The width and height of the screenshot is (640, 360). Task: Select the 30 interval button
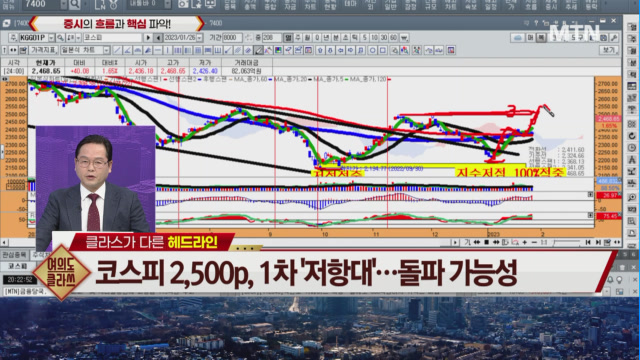[384, 38]
